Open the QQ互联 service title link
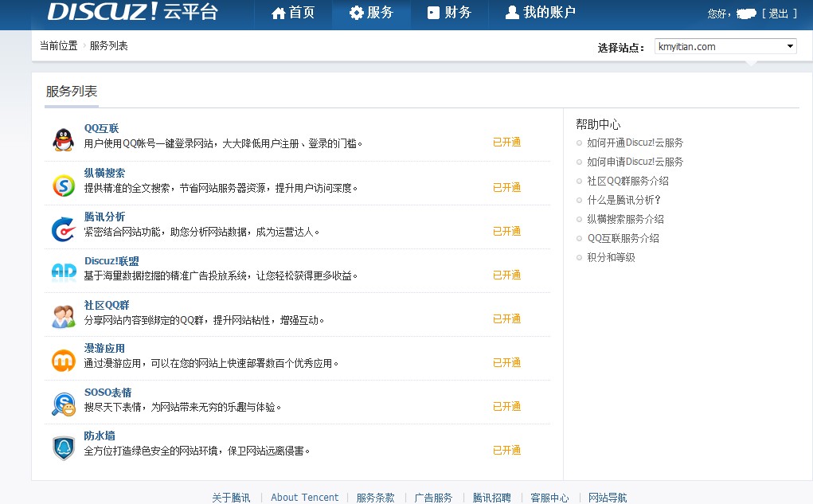Screen dimensions: 813x504 (102, 128)
